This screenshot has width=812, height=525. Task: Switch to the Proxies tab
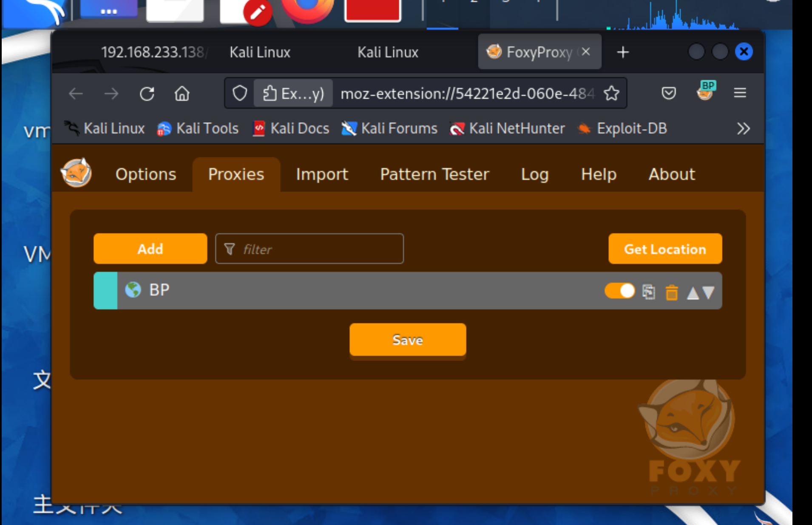pyautogui.click(x=236, y=174)
